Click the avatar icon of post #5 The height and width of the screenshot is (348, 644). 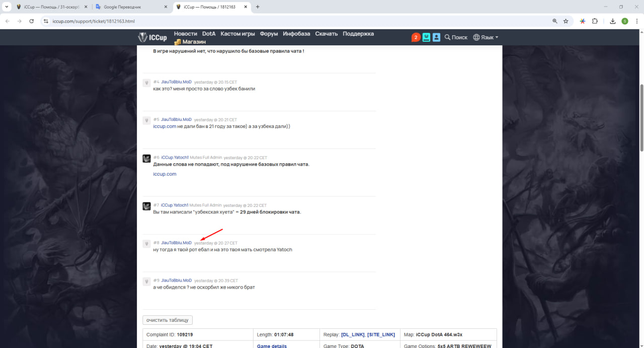[x=146, y=120]
